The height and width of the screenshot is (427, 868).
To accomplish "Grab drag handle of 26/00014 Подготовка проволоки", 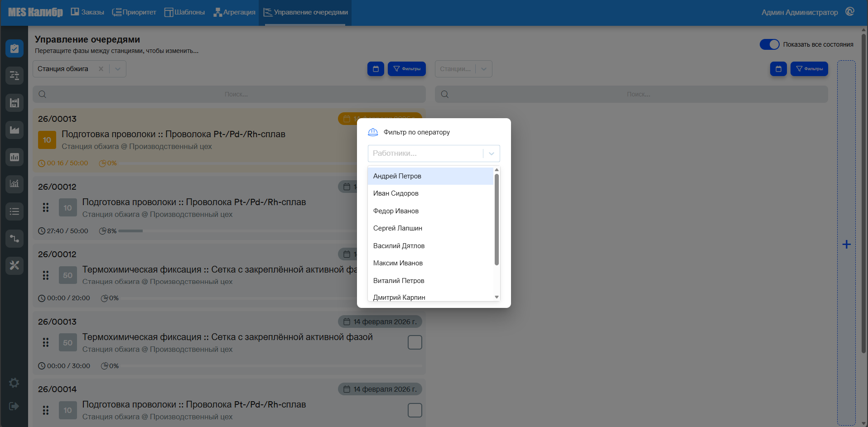I will pyautogui.click(x=46, y=410).
